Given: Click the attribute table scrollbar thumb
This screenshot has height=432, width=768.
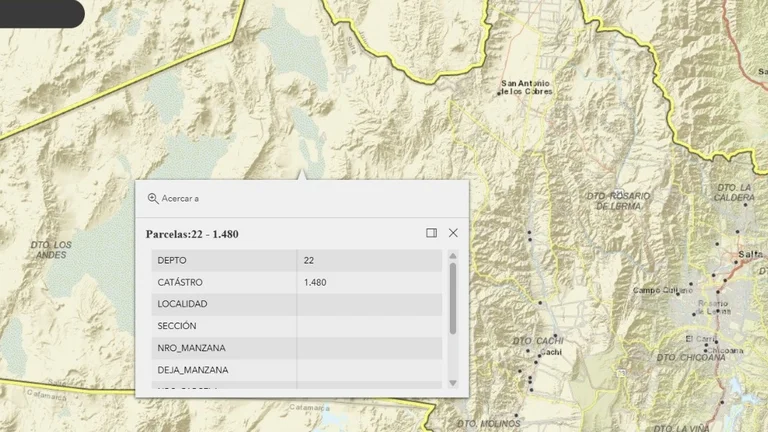Looking at the screenshot, I should [x=453, y=298].
